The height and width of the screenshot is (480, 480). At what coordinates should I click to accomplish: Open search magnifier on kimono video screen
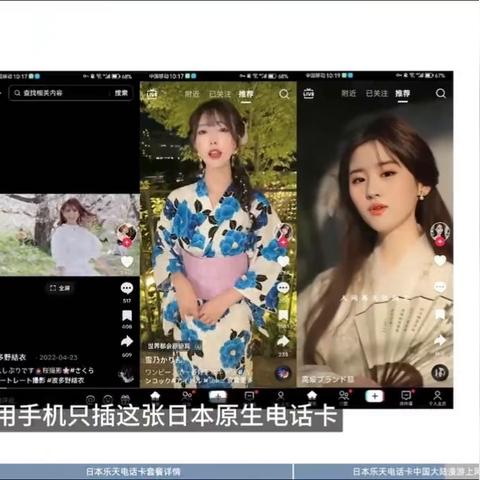click(x=284, y=94)
